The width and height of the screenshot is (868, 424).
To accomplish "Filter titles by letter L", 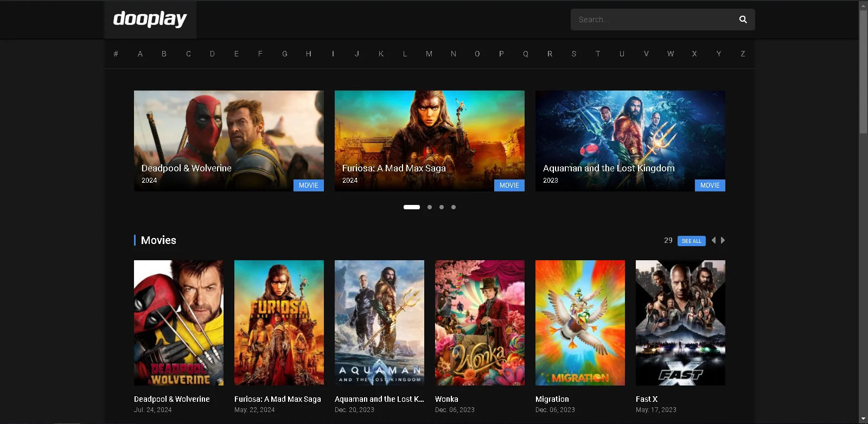I will pos(405,54).
